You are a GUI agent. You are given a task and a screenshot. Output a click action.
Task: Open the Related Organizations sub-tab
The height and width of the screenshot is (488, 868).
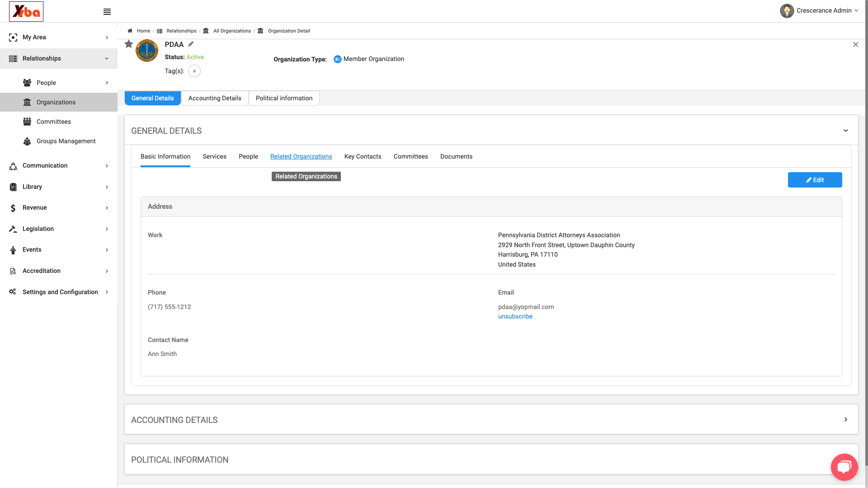click(301, 156)
